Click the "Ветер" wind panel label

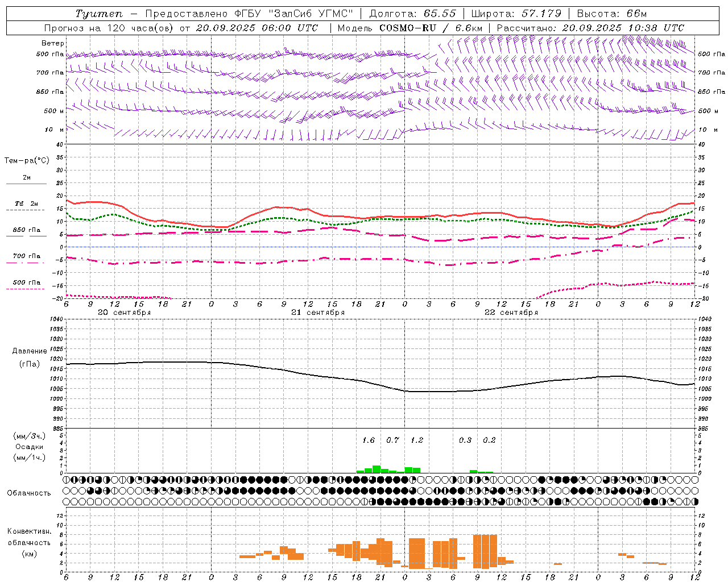(53, 43)
